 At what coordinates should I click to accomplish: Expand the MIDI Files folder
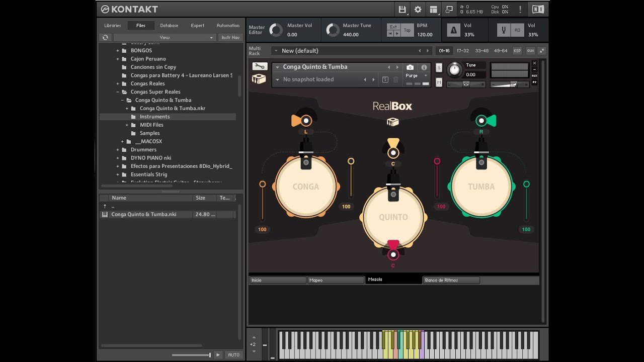click(127, 125)
